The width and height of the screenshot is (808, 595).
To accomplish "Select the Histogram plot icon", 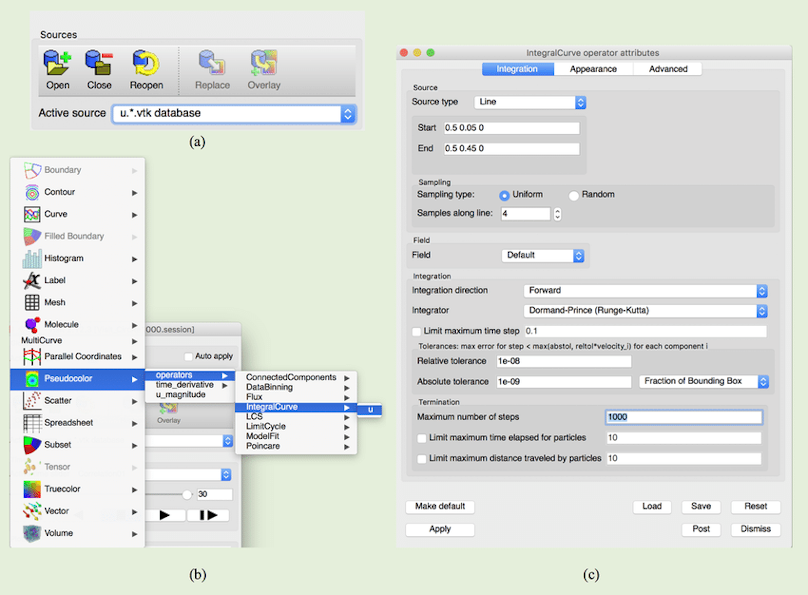I will pyautogui.click(x=32, y=259).
